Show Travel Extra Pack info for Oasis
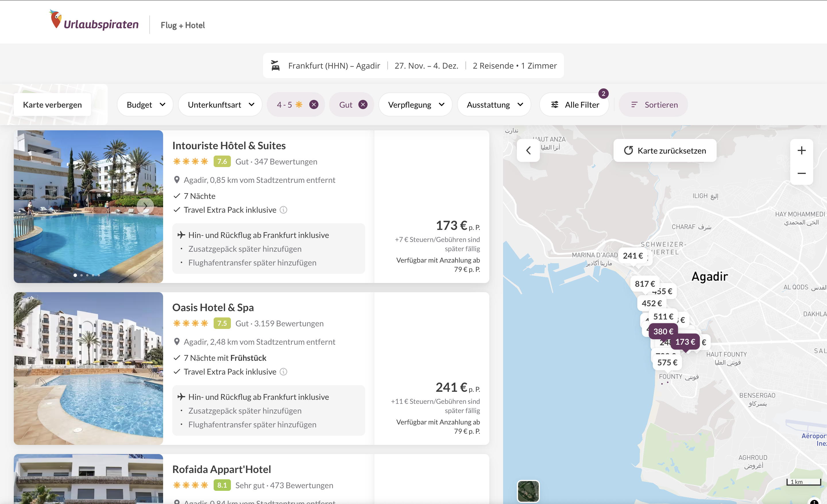Viewport: 827px width, 504px height. tap(284, 372)
